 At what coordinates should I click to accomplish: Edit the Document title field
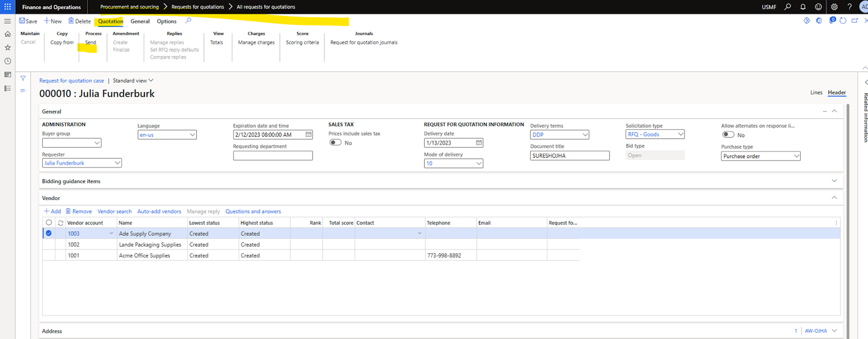tap(570, 156)
